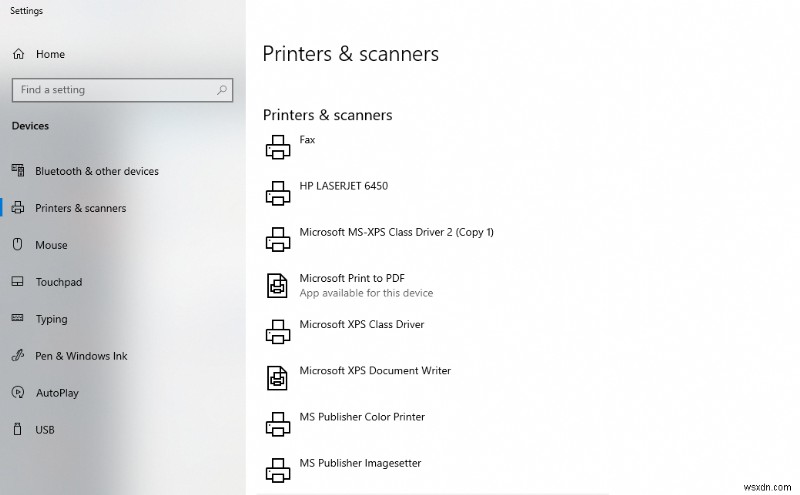Open the Touchpad settings page
Viewport: 800px width, 495px height.
(59, 282)
